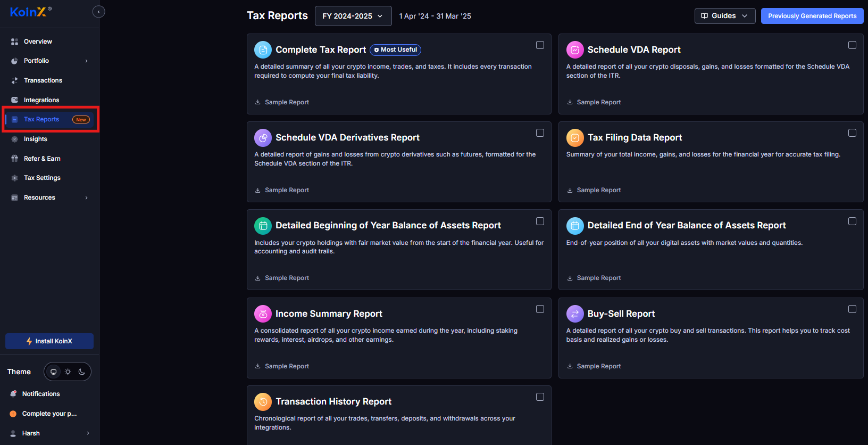This screenshot has width=868, height=445.
Task: Switch to dark theme moon icon
Action: coord(82,372)
